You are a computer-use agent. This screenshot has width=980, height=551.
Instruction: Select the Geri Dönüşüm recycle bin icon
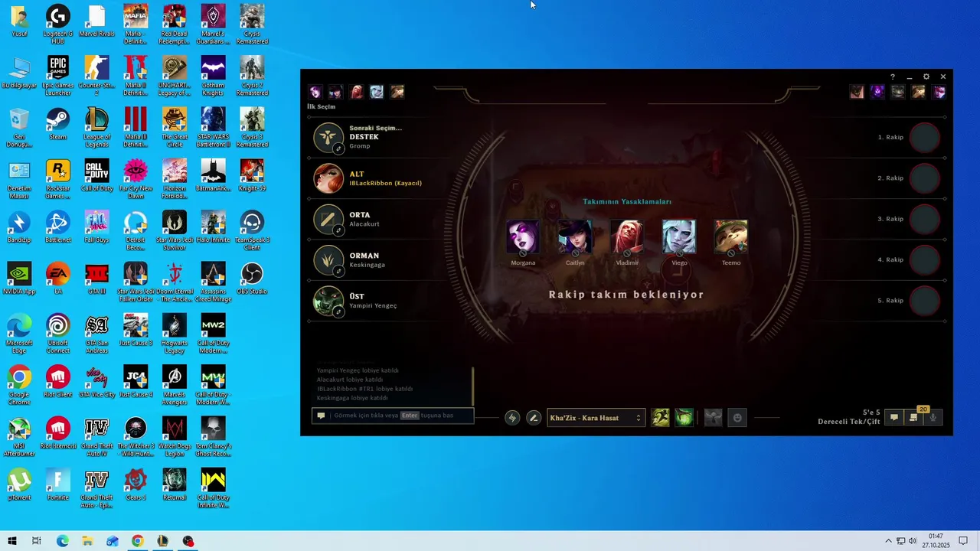pyautogui.click(x=19, y=128)
